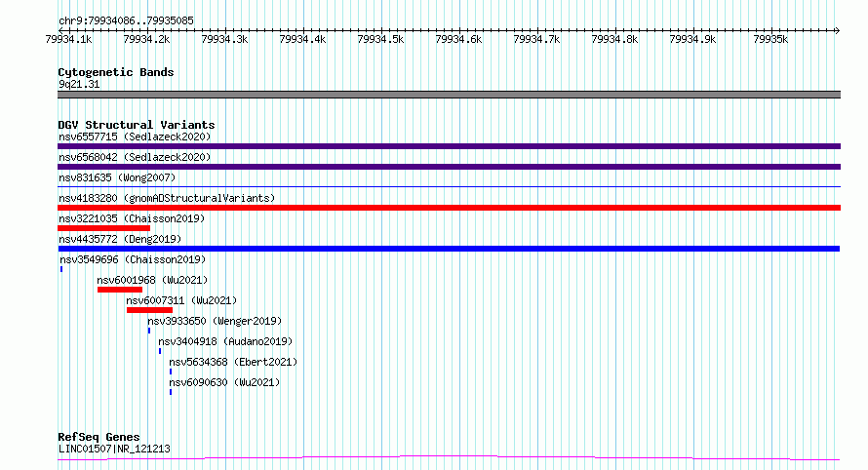
Task: Click the thin blue line for nsv831635
Action: point(449,186)
